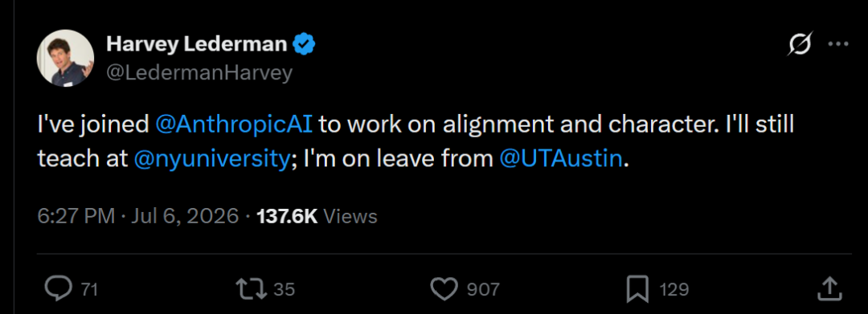Like the post with the heart icon

click(444, 288)
